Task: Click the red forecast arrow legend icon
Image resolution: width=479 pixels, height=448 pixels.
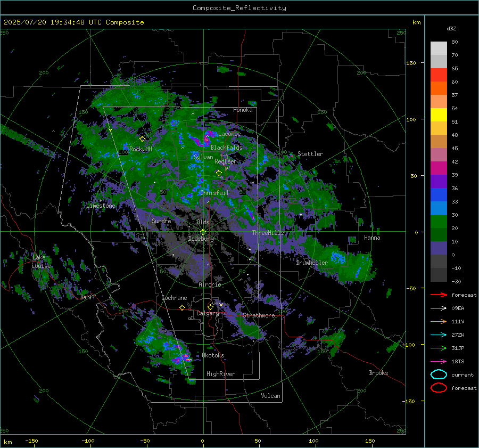Action: click(x=439, y=295)
